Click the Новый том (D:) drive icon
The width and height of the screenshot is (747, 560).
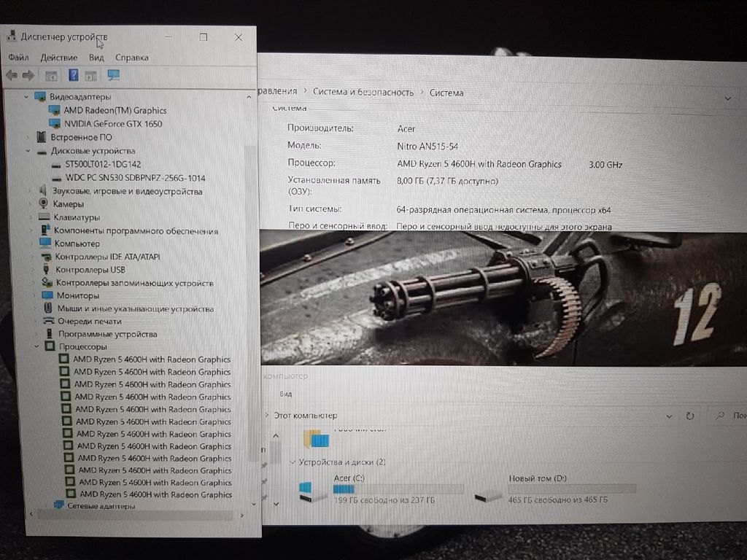click(489, 494)
